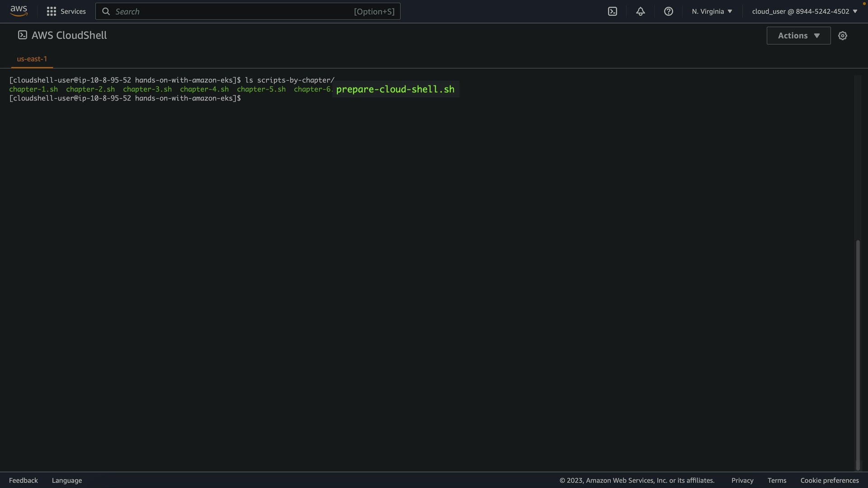868x488 pixels.
Task: Click the search magnifier icon
Action: (106, 11)
